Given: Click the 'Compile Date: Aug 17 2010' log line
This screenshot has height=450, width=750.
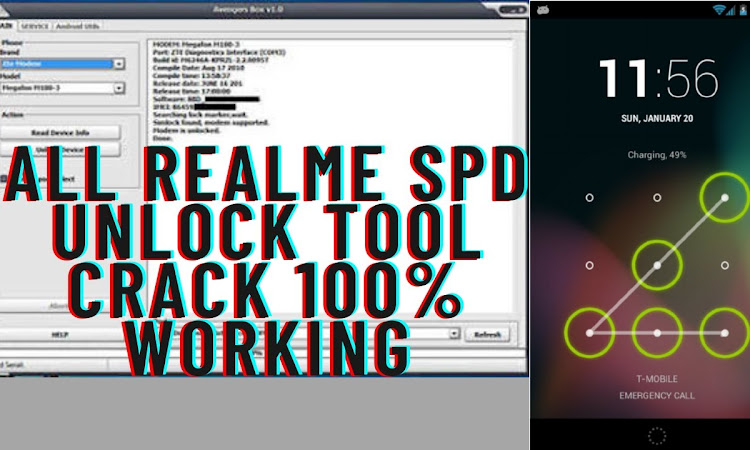Looking at the screenshot, I should click(x=199, y=68).
